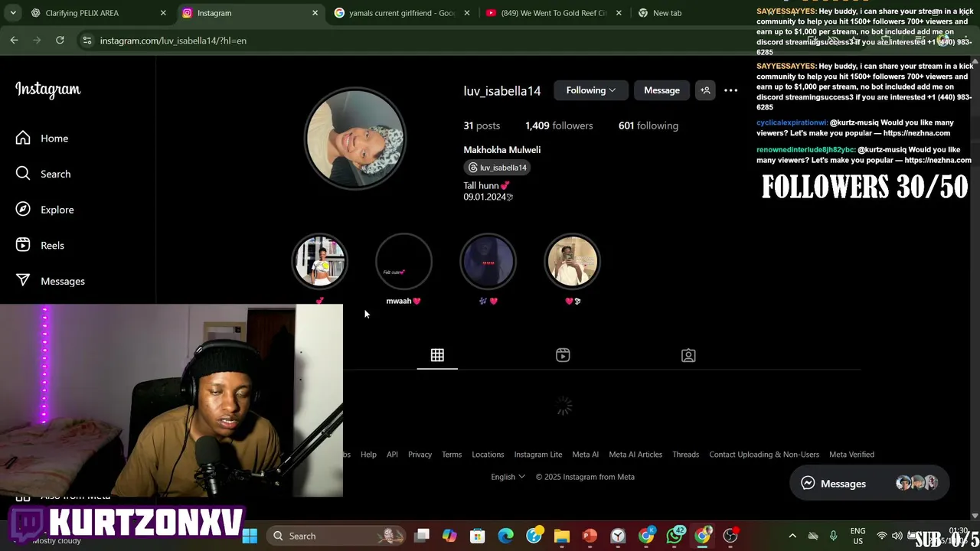Open the floating Messages chat panel
The width and height of the screenshot is (980, 551).
(x=869, y=484)
